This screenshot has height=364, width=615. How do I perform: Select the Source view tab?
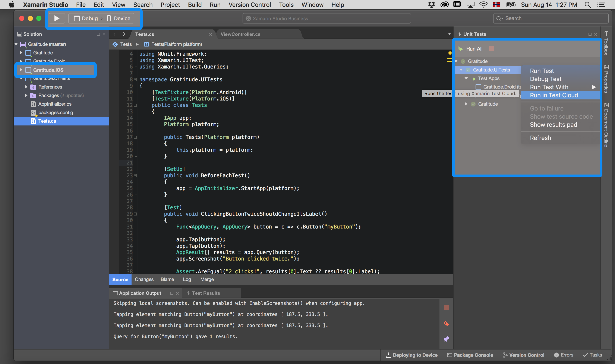pyautogui.click(x=120, y=279)
